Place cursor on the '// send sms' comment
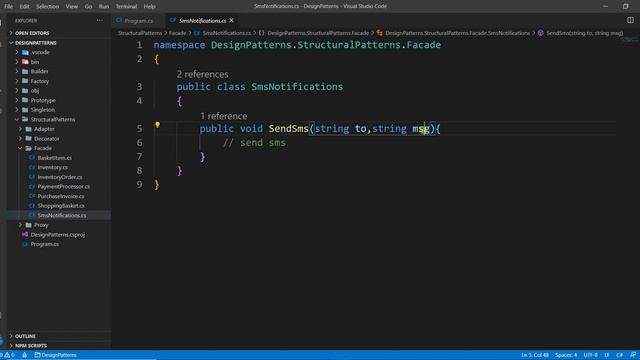This screenshot has height=360, width=640. [x=254, y=143]
